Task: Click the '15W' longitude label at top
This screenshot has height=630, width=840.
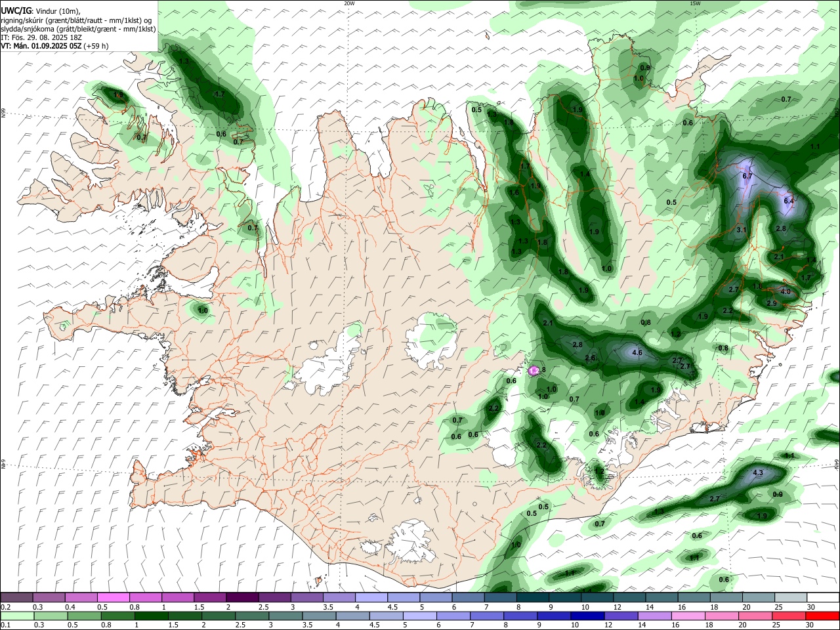Action: tap(695, 3)
